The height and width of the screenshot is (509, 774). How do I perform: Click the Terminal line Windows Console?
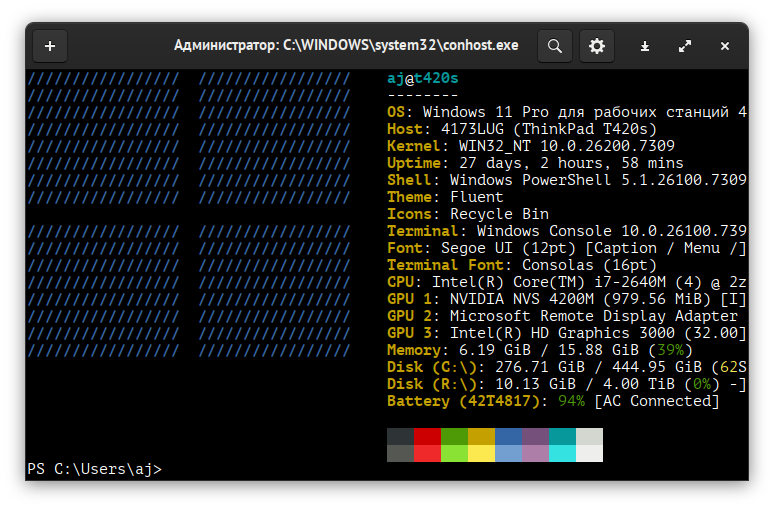(567, 231)
